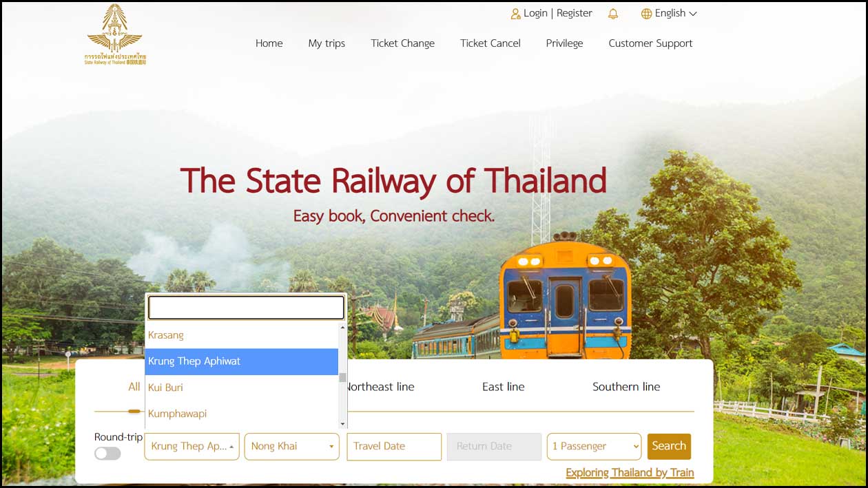
Task: Open the My trips menu
Action: 327,43
